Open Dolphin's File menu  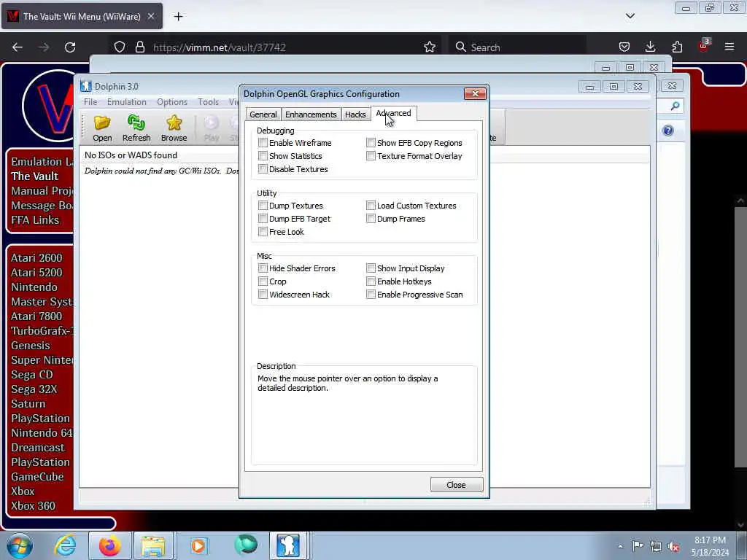(x=90, y=102)
